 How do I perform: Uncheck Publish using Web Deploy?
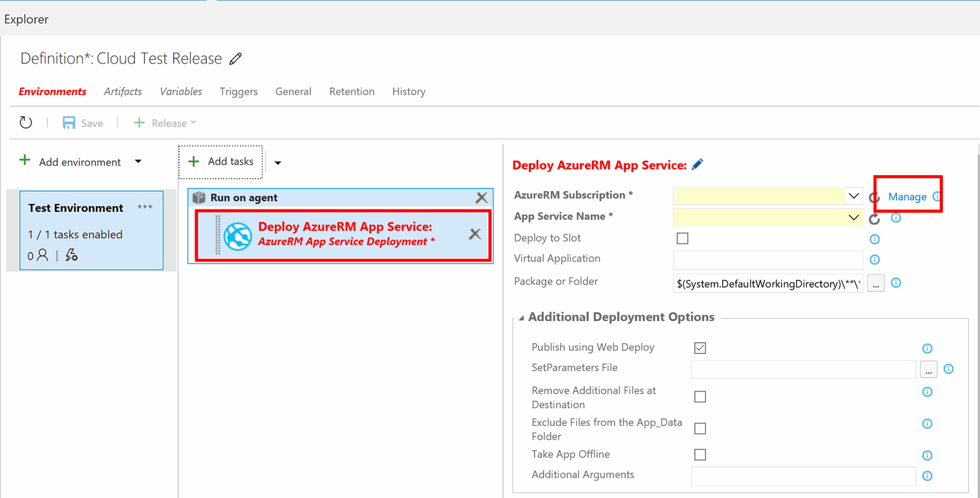(x=700, y=348)
